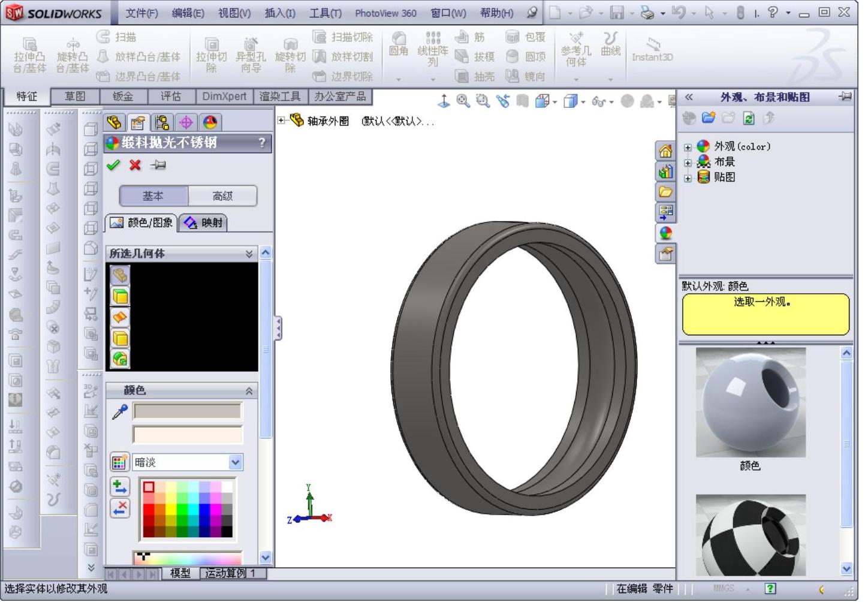Open DisplayManager color ball tab
This screenshot has width=868, height=602.
[210, 122]
